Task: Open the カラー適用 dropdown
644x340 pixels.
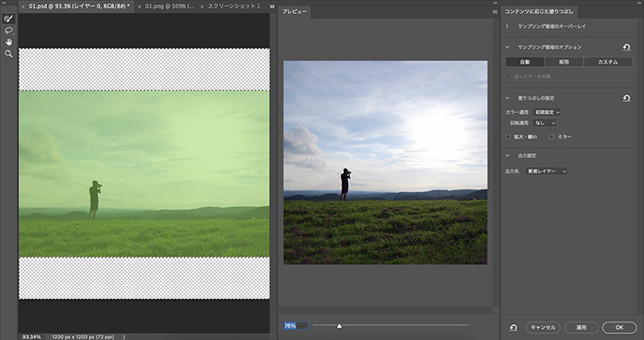Action: pos(547,112)
